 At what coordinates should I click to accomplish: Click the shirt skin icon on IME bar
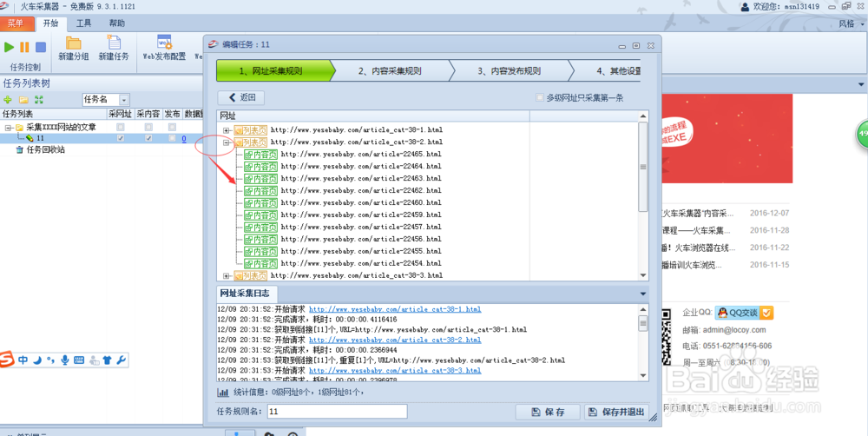pyautogui.click(x=108, y=360)
